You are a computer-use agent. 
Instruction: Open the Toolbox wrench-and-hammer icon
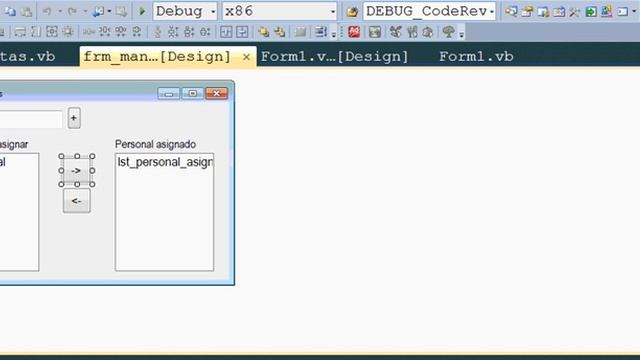coord(575,11)
